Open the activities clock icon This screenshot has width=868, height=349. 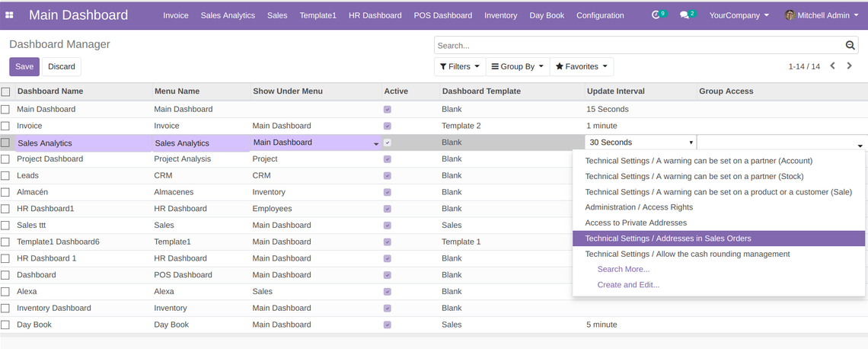[656, 15]
